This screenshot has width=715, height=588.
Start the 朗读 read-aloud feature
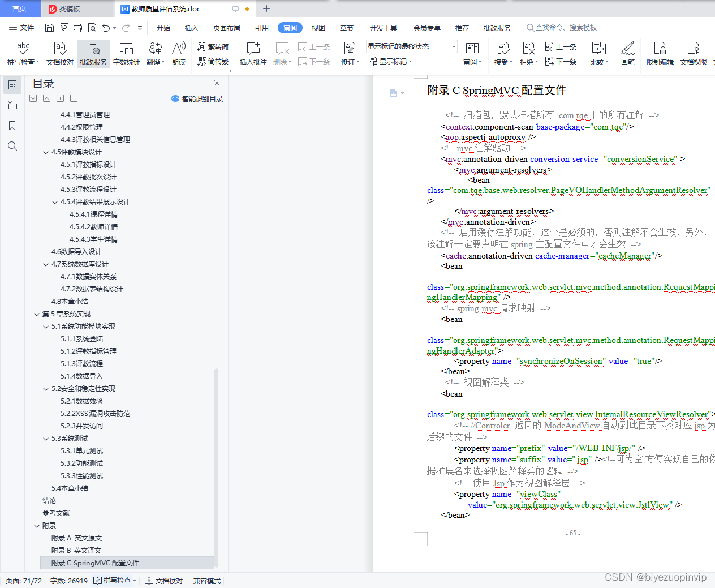pyautogui.click(x=178, y=54)
